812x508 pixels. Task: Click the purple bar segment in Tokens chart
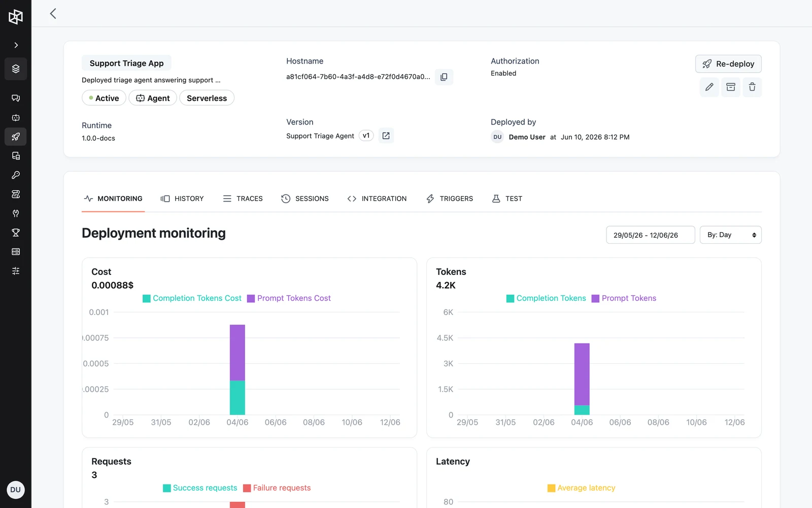(x=582, y=374)
